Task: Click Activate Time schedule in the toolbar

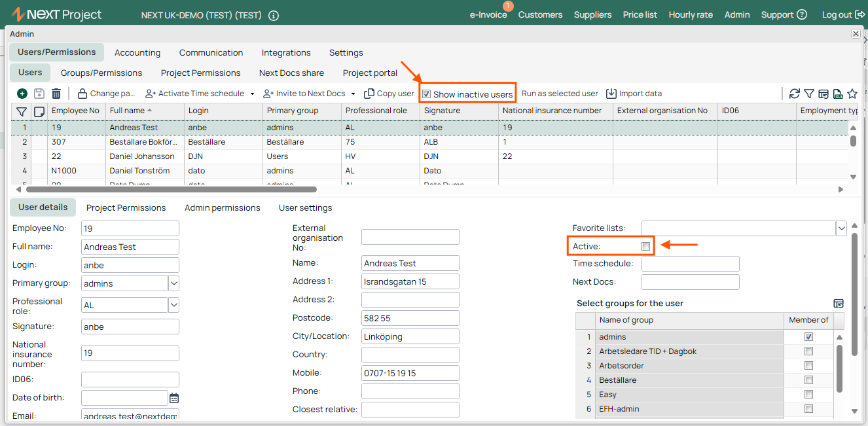Action: 195,94
